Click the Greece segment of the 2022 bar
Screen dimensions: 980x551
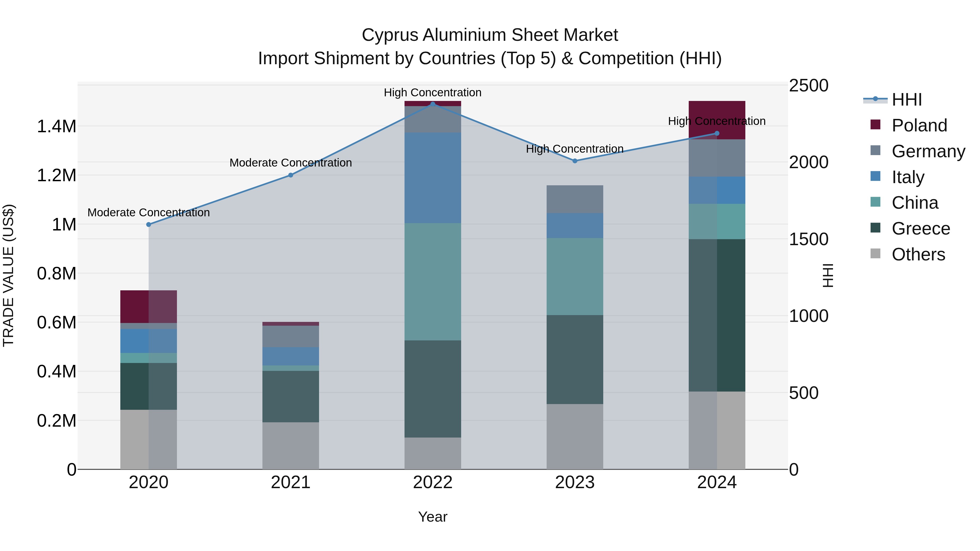(x=433, y=389)
